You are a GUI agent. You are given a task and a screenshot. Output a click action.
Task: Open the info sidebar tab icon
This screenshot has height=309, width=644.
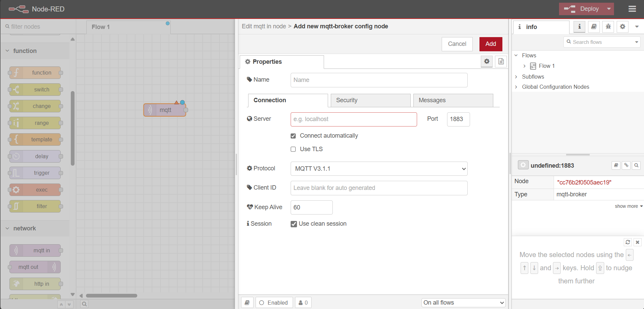point(579,27)
